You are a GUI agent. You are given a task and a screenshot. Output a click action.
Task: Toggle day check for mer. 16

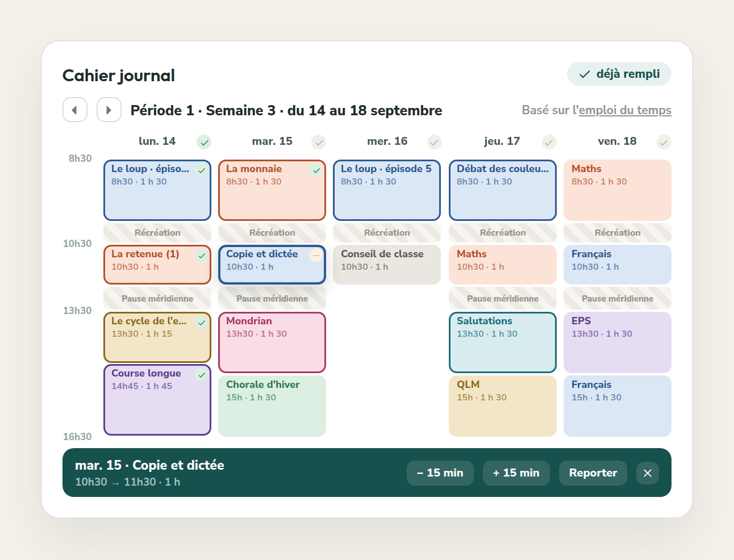click(435, 142)
